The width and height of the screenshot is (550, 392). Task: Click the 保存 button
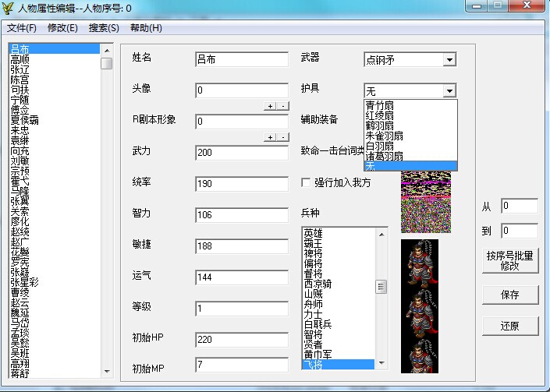(509, 295)
